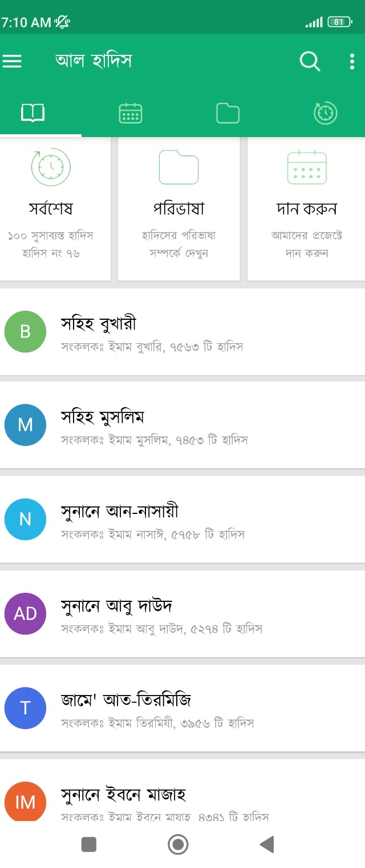Screen dimensions: 365x868
Task: Open the clock history tab
Action: [x=326, y=113]
